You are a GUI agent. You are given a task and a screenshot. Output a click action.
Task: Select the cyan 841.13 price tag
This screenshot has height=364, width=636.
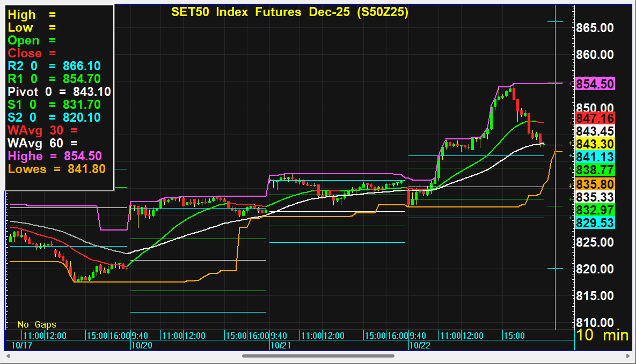[595, 157]
